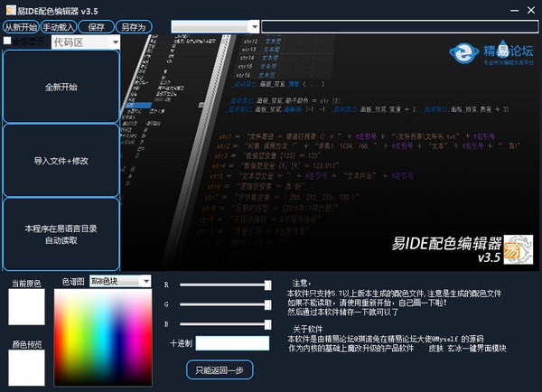Select 导入文件+修改 panel button
The image size is (542, 392).
pos(61,160)
